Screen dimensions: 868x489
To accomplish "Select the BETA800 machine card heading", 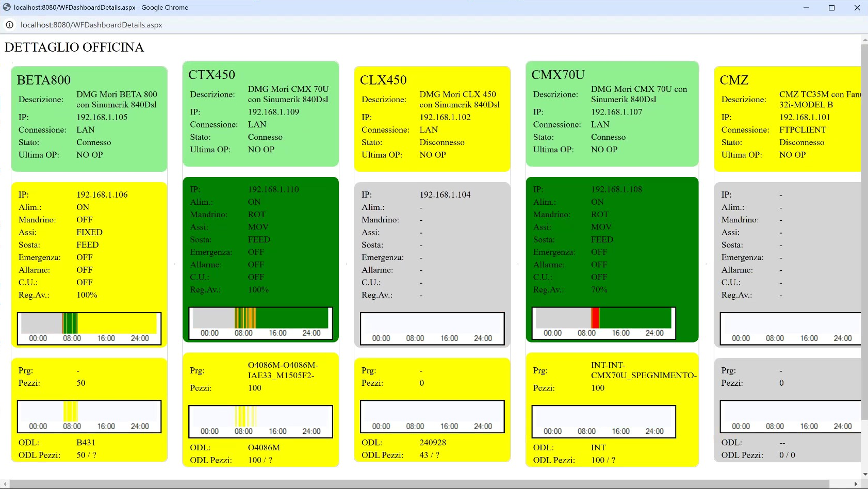I will tap(44, 80).
